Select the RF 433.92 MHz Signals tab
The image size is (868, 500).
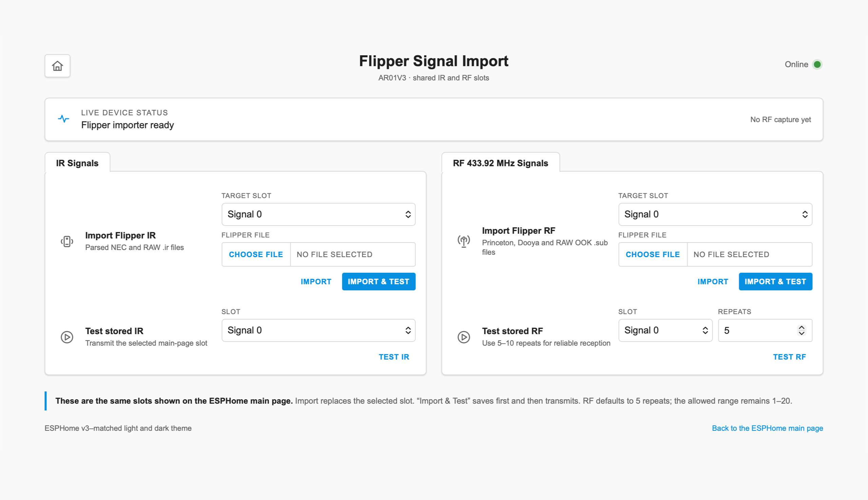click(x=500, y=163)
